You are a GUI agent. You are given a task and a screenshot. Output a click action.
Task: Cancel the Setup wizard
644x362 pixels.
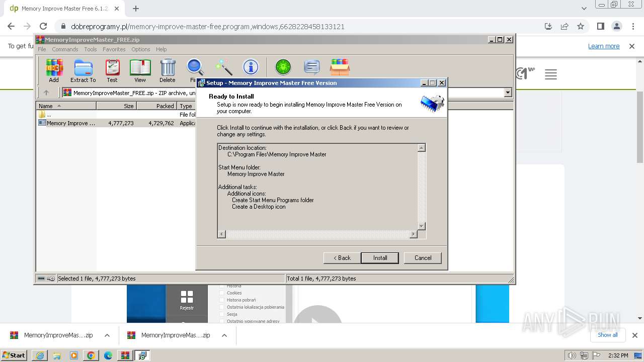pyautogui.click(x=423, y=258)
